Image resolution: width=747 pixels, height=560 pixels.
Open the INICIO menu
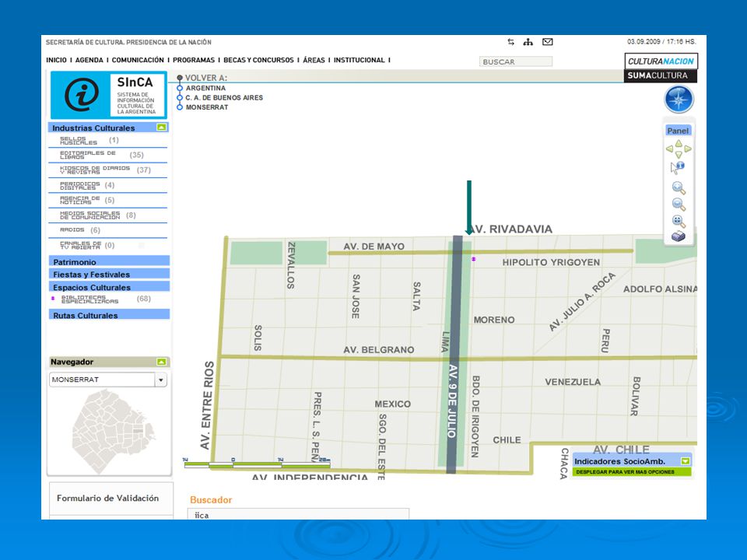click(56, 60)
